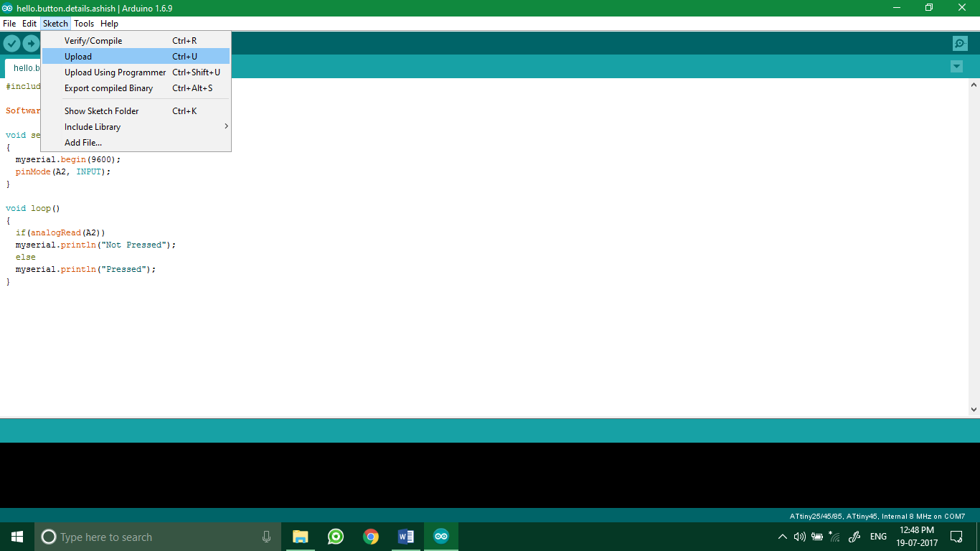Open the Action Center notification icon
This screenshot has width=980, height=551.
956,537
